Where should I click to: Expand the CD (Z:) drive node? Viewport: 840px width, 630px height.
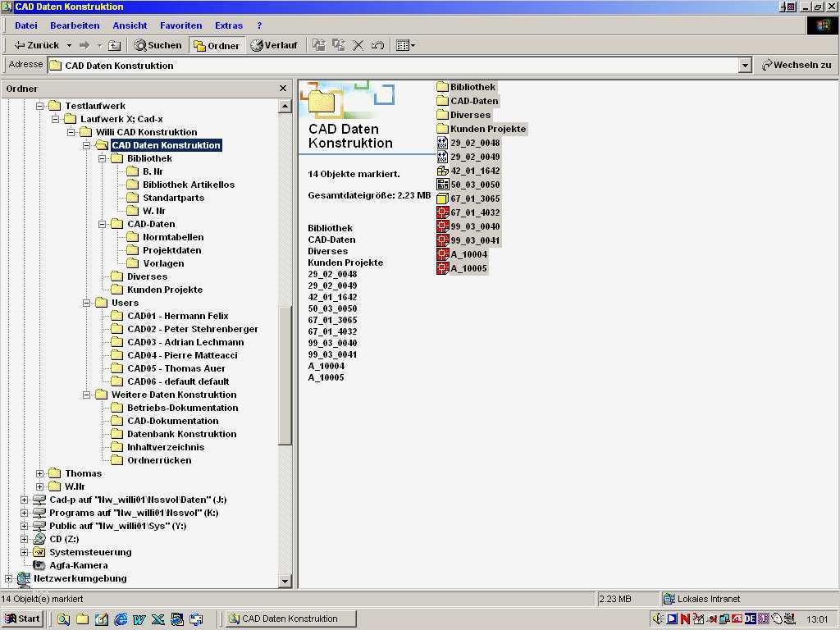coord(24,539)
